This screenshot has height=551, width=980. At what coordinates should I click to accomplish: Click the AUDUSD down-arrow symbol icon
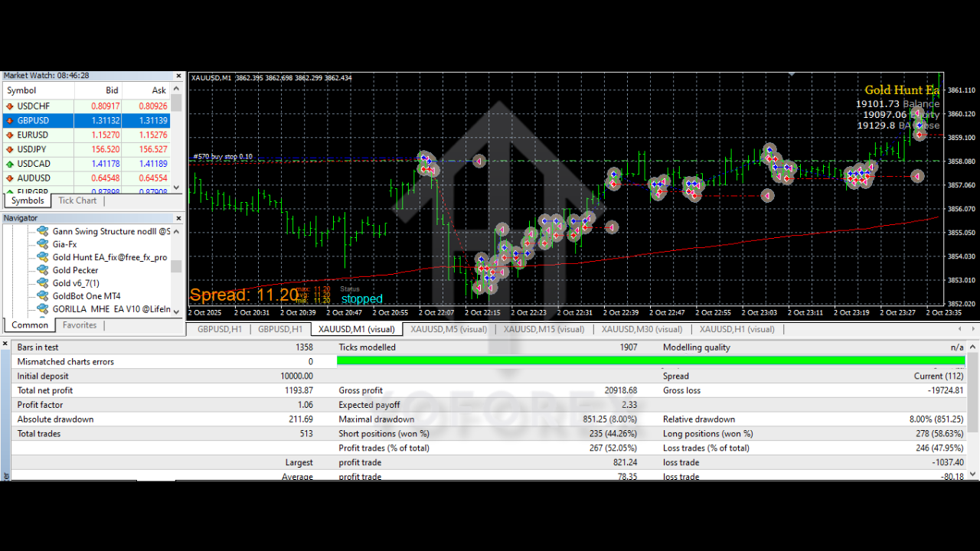10,178
